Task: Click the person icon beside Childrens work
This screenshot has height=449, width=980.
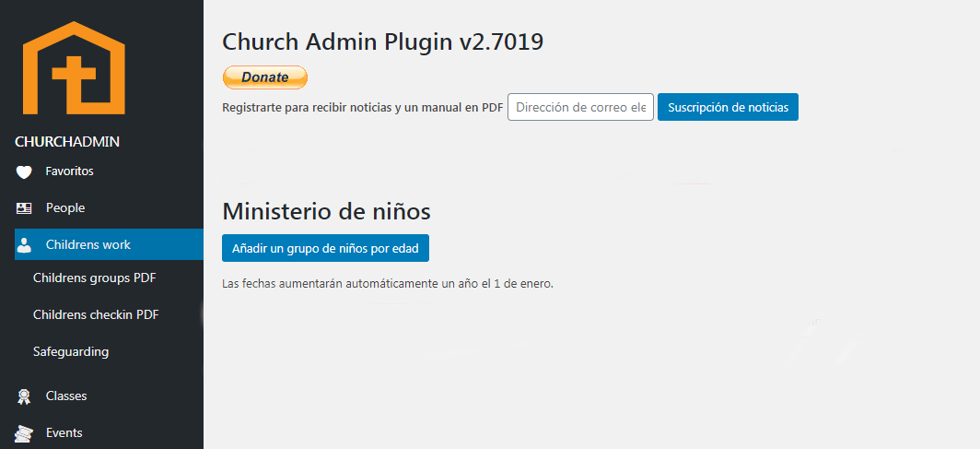Action: pyautogui.click(x=25, y=245)
